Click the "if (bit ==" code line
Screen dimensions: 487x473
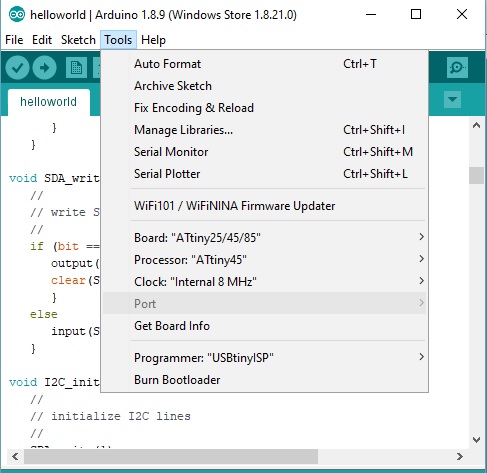tap(65, 246)
